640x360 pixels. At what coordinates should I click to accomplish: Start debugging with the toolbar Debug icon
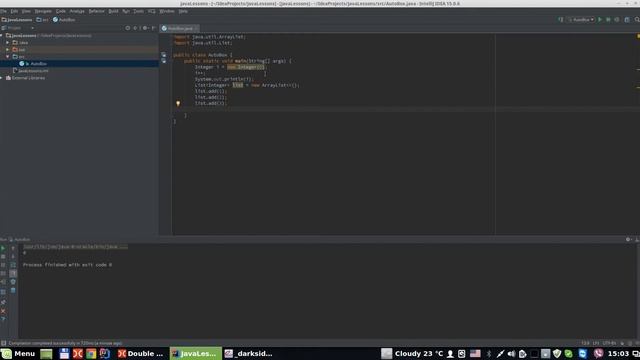coord(608,20)
